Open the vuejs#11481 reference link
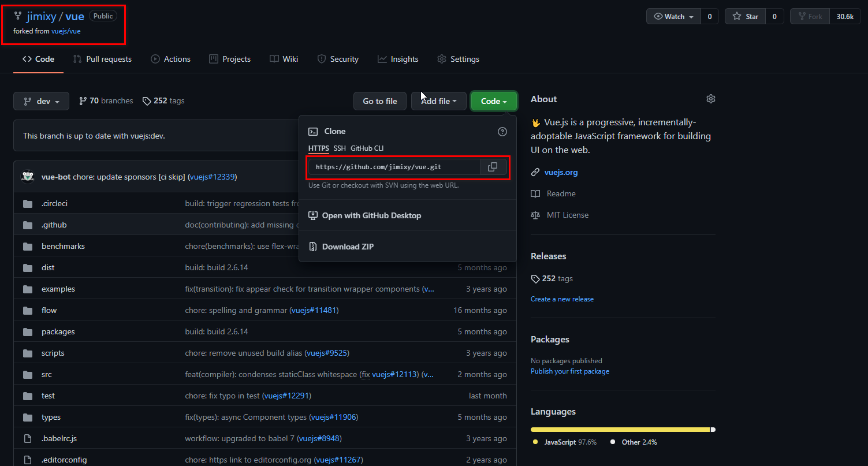Image resolution: width=868 pixels, height=466 pixels. point(314,310)
